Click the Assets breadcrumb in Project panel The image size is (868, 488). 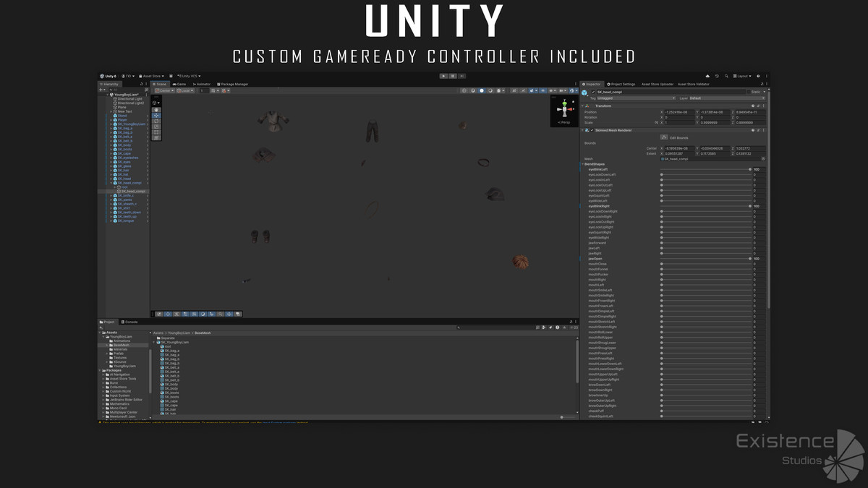[x=158, y=333]
